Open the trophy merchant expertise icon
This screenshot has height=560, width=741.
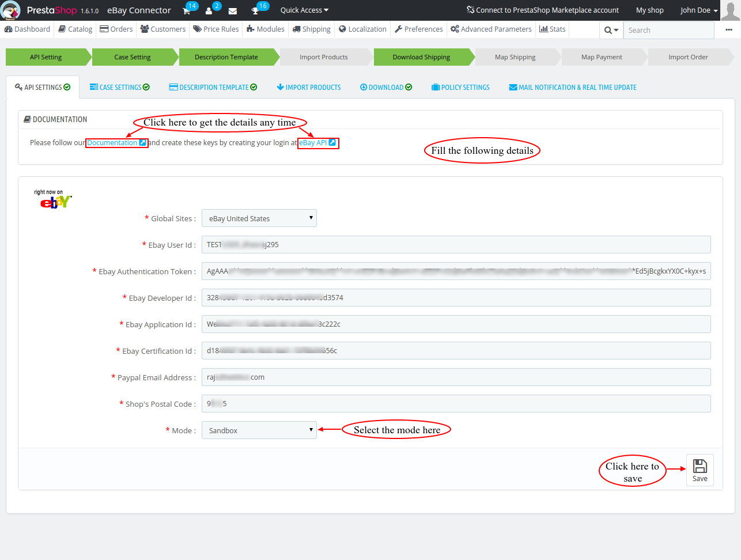255,10
